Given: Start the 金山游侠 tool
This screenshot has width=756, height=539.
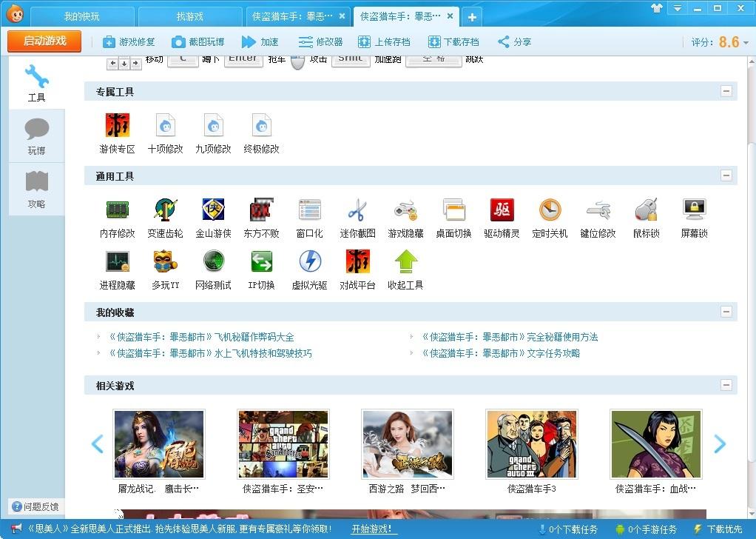Looking at the screenshot, I should [213, 215].
